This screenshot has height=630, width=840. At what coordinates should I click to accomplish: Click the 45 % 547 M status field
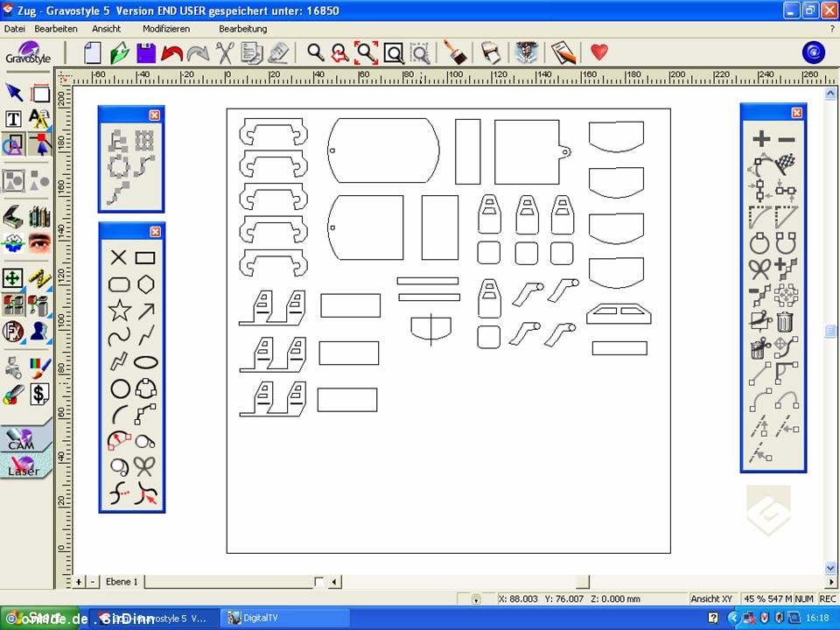(x=767, y=598)
